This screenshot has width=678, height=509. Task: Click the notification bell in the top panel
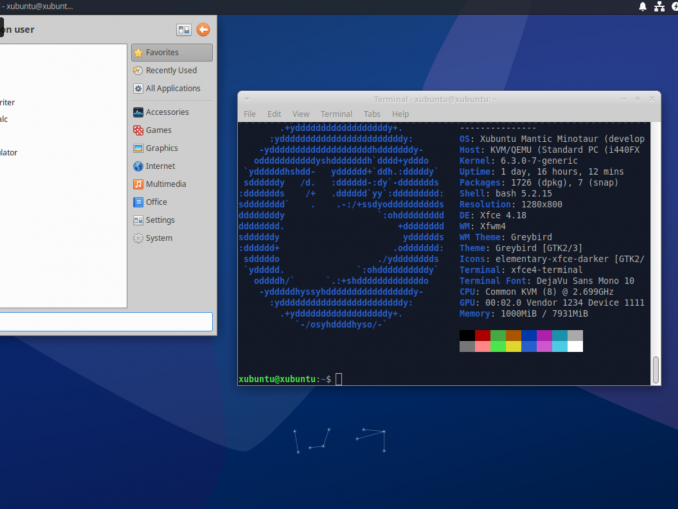click(x=643, y=6)
